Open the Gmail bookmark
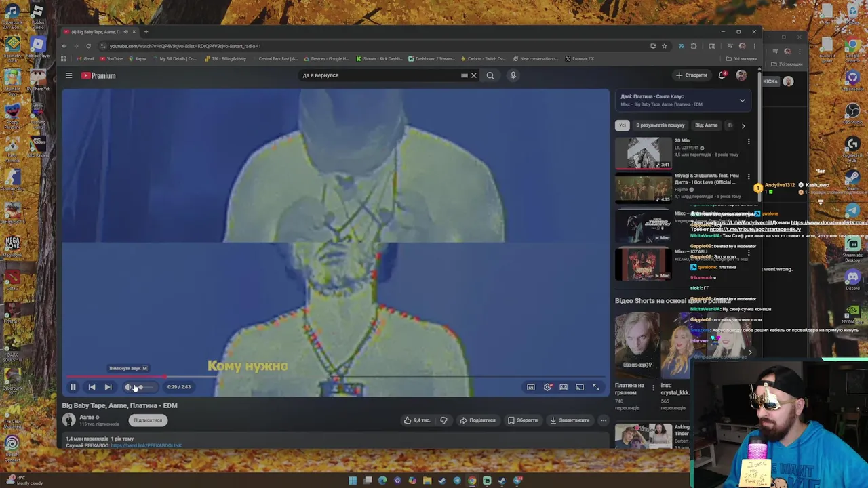This screenshot has height=488, width=868. point(85,59)
